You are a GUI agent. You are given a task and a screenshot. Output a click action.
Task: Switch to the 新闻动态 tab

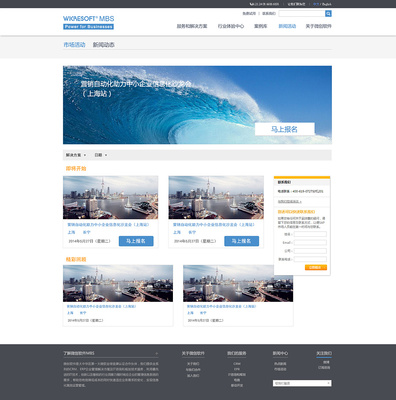(104, 45)
